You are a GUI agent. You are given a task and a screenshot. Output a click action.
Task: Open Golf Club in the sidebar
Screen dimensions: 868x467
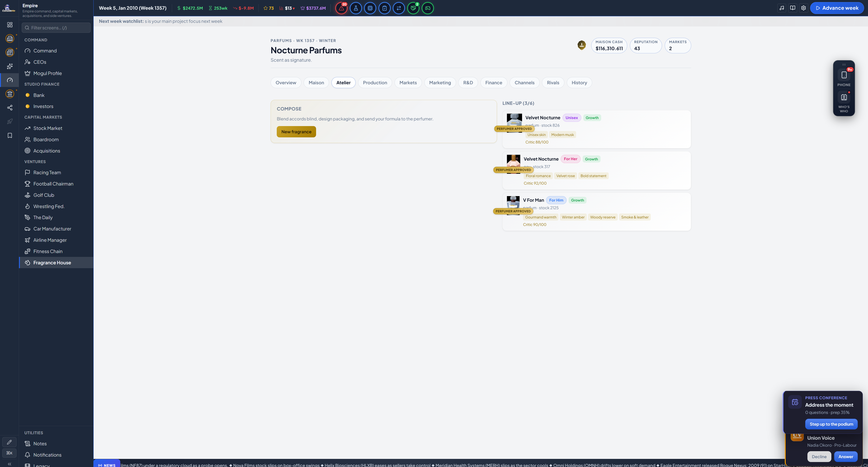[x=56, y=195]
